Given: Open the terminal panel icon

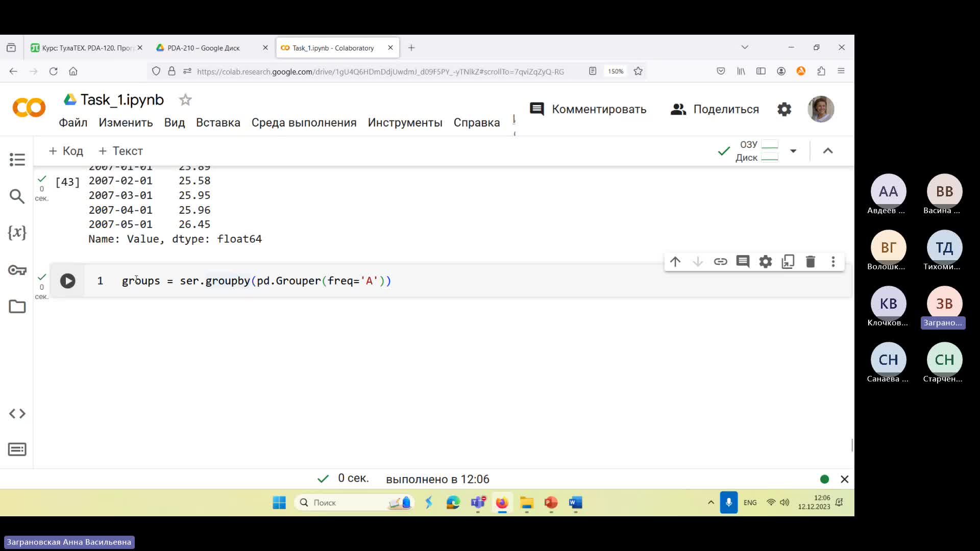Looking at the screenshot, I should (x=17, y=449).
